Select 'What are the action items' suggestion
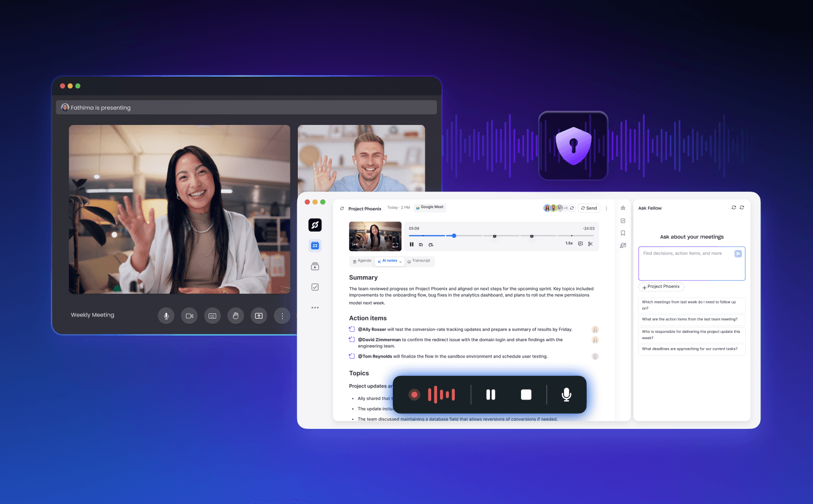This screenshot has width=813, height=504. tap(692, 319)
